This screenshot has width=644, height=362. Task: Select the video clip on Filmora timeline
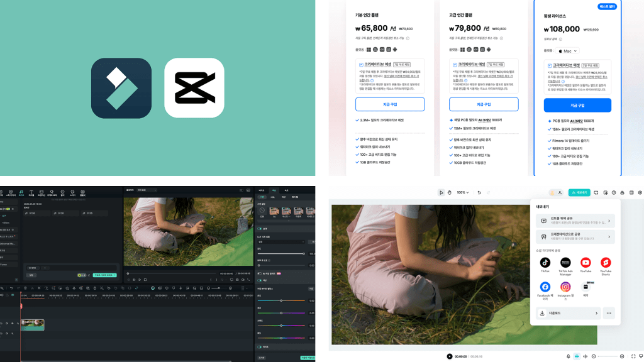33,325
